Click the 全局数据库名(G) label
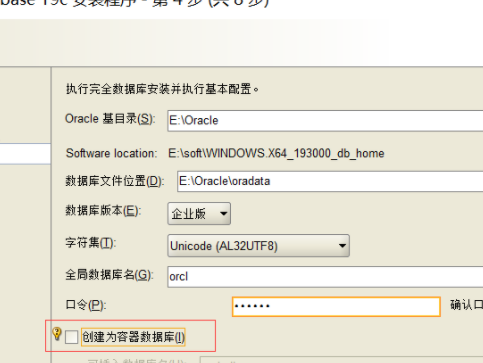This screenshot has height=363, width=483. 109,275
